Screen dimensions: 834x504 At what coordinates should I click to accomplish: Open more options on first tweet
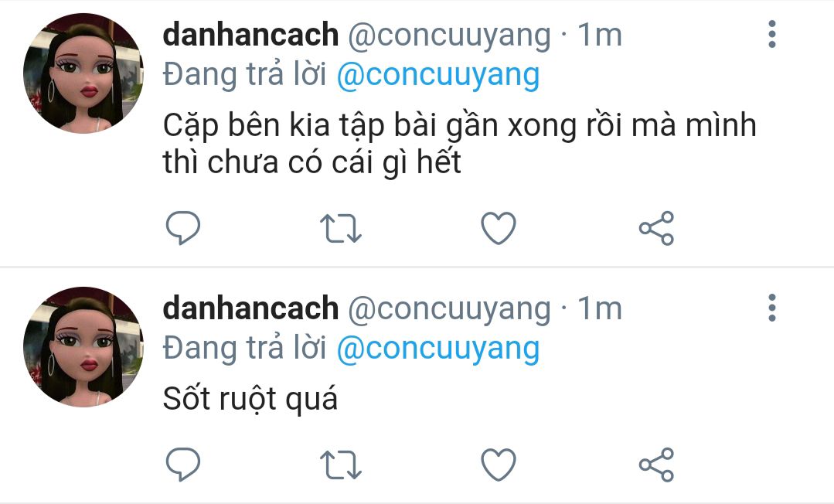[771, 35]
